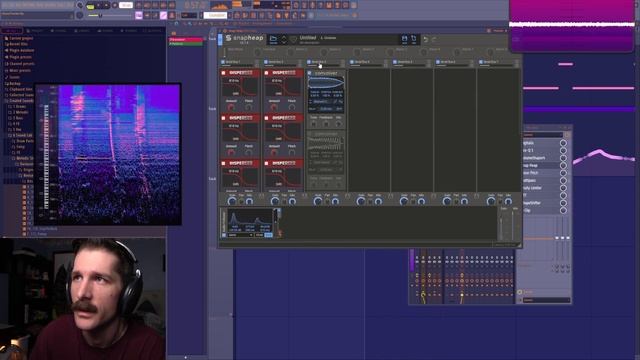Viewport: 640px width, 360px height.
Task: Expand Plugin database in the browser
Action: point(19,51)
